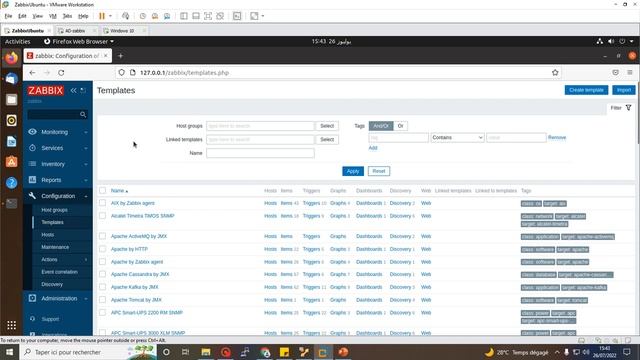Open Rhythmbox from the Ubuntu dock
This screenshot has height=360, width=640.
click(11, 120)
